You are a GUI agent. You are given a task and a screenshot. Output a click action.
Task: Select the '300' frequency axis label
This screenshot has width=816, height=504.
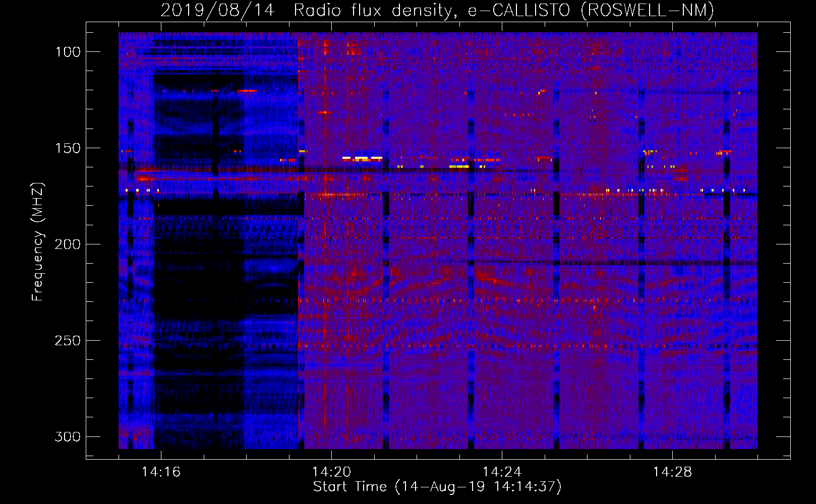(x=68, y=436)
